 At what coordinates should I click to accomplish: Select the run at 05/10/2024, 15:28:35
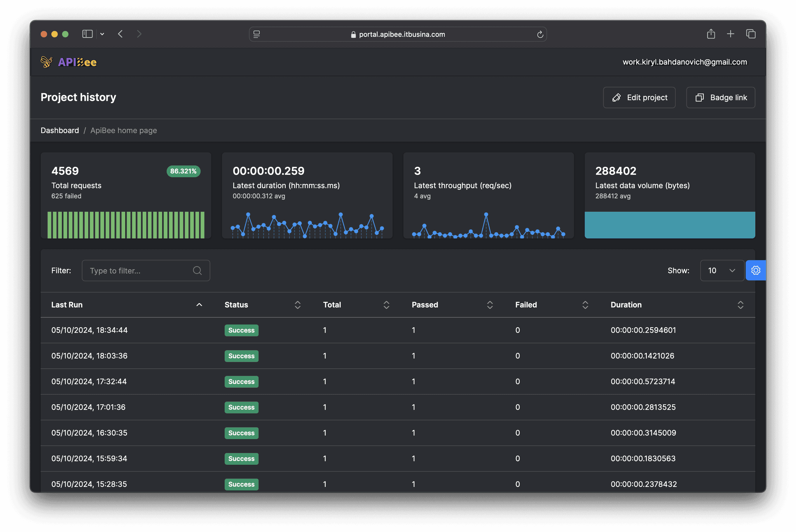point(398,483)
